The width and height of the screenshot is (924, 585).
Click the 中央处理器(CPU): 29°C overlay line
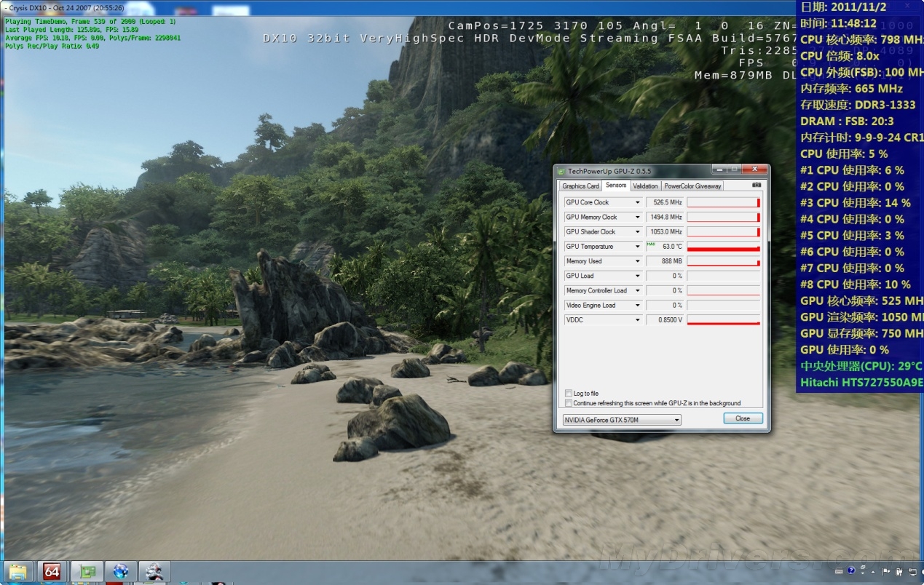[861, 366]
